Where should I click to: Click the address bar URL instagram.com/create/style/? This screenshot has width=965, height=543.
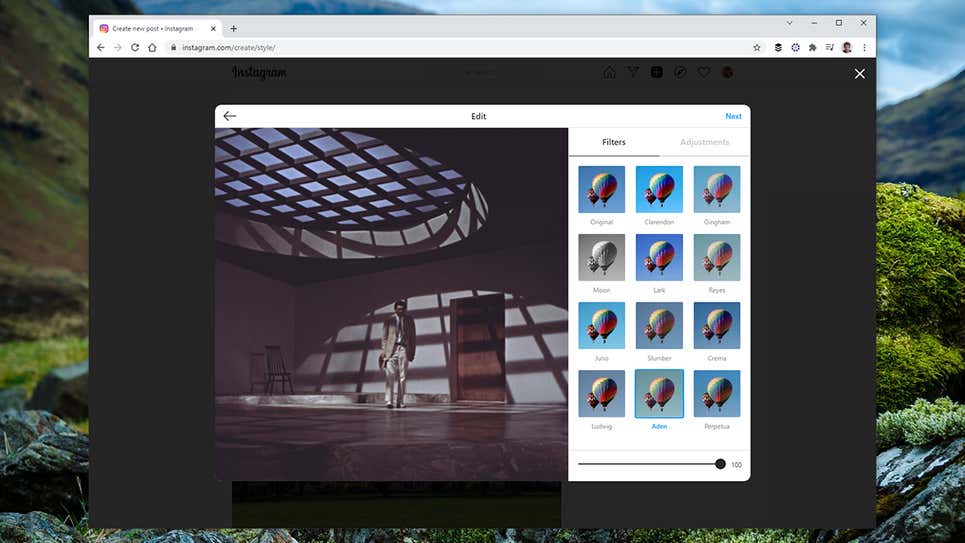click(x=229, y=47)
